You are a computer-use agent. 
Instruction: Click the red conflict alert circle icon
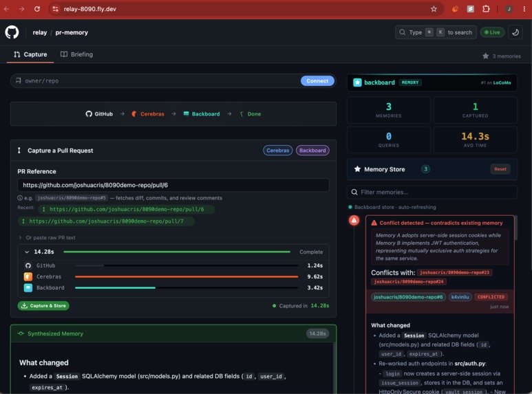click(x=354, y=221)
